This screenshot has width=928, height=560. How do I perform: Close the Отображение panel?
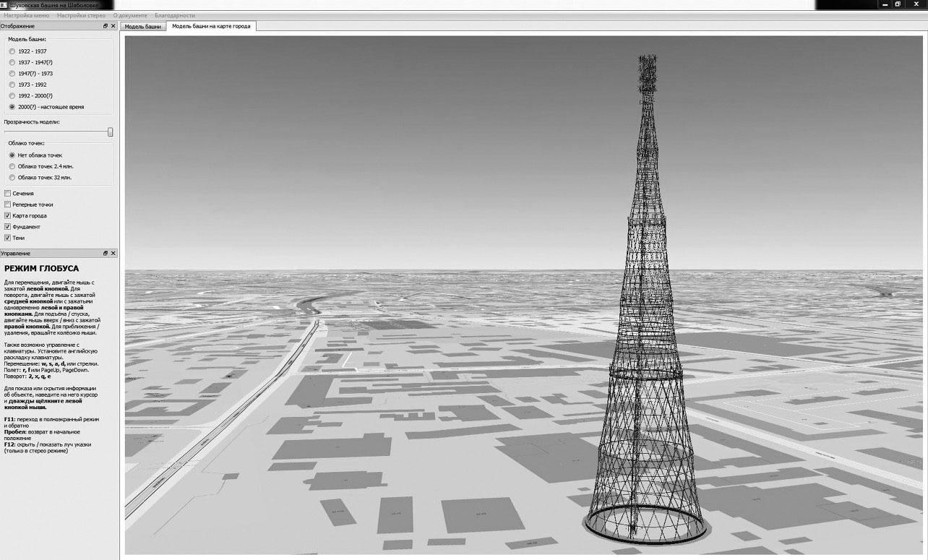tap(113, 26)
